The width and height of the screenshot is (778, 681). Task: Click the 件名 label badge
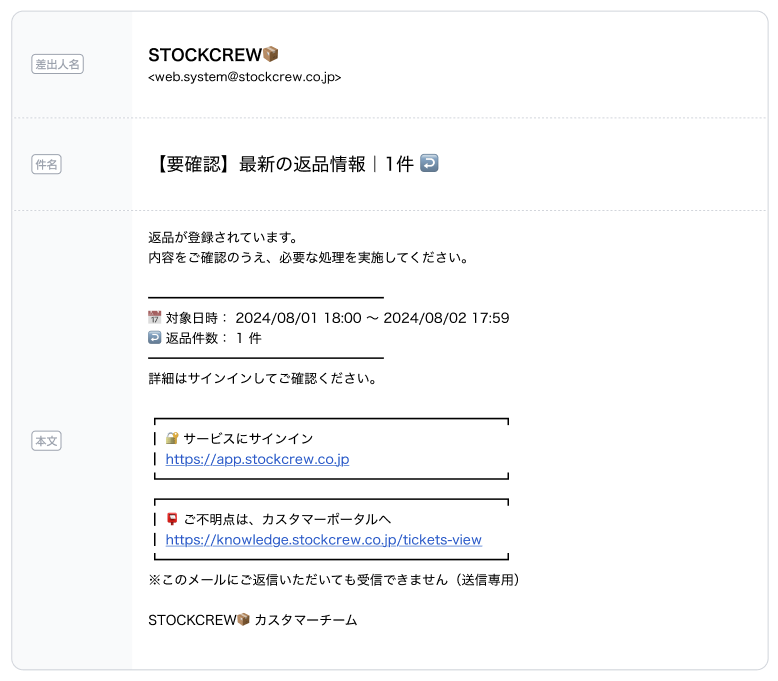click(x=46, y=164)
